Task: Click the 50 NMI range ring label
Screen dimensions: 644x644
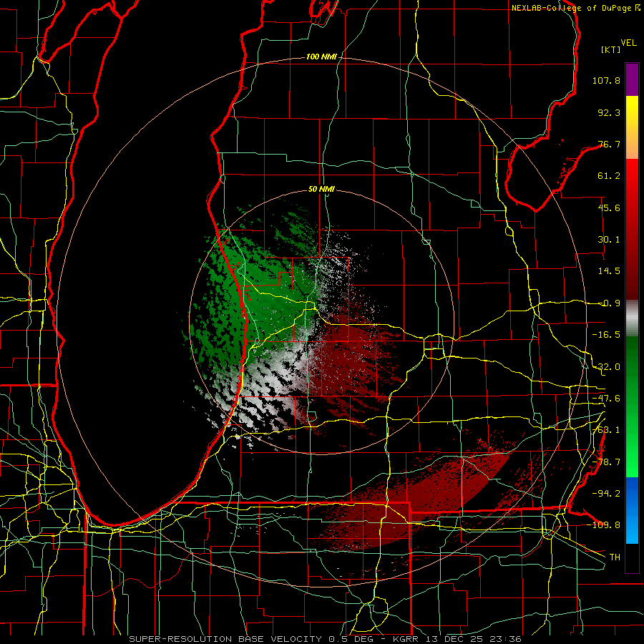Action: click(321, 190)
